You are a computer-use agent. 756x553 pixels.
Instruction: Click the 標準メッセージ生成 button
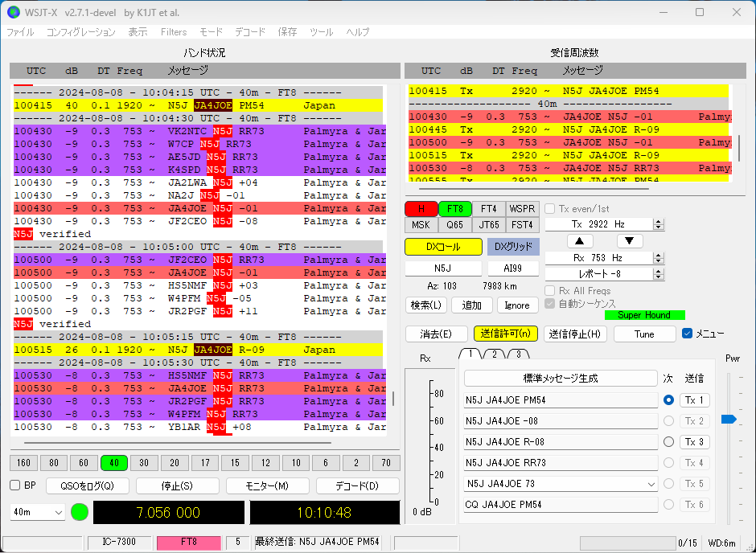561,378
